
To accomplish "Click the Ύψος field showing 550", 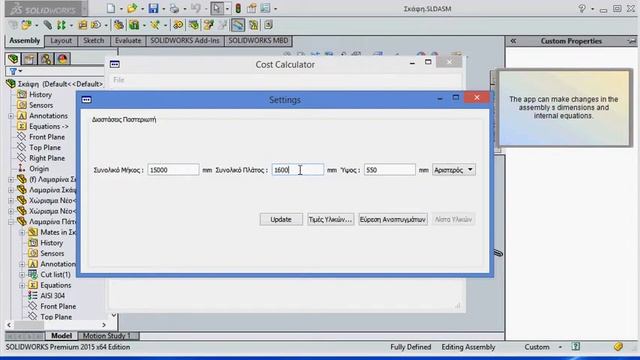I will tap(389, 170).
